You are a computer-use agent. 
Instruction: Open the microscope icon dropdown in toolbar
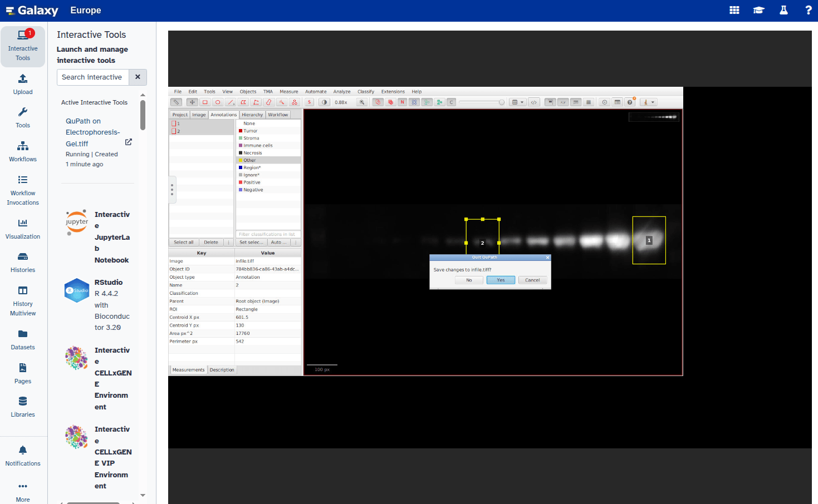tap(649, 102)
